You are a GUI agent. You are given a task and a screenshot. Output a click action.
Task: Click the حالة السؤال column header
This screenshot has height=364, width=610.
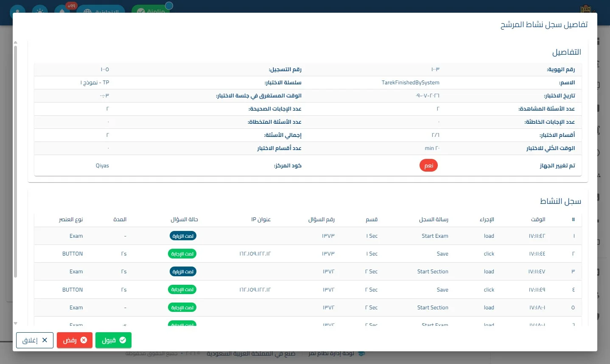(x=184, y=220)
